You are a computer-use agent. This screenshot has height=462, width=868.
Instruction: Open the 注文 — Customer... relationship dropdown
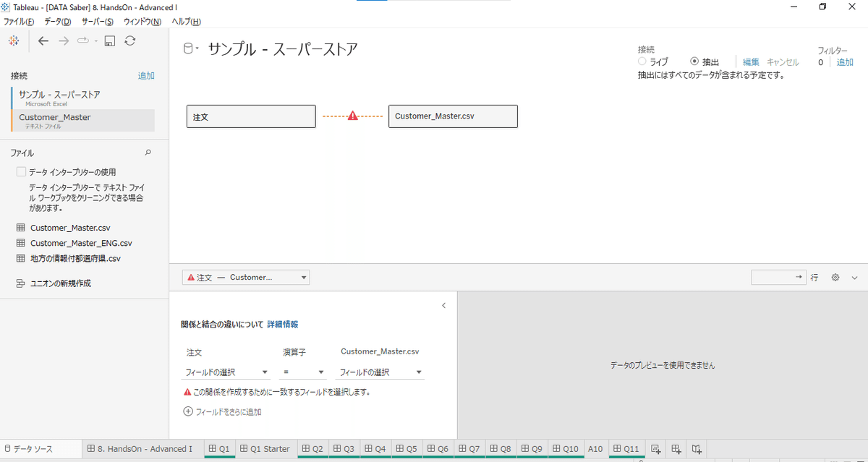tap(246, 277)
